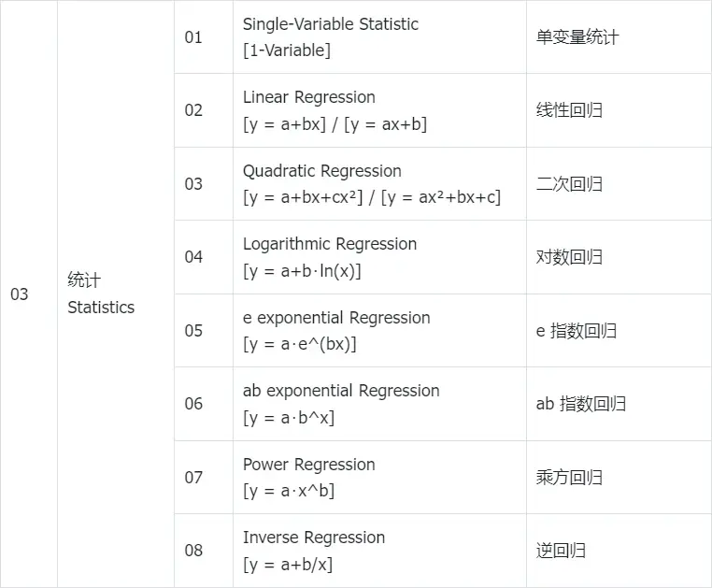Click sub-item number 08 cell
This screenshot has height=588, width=712.
click(x=204, y=551)
